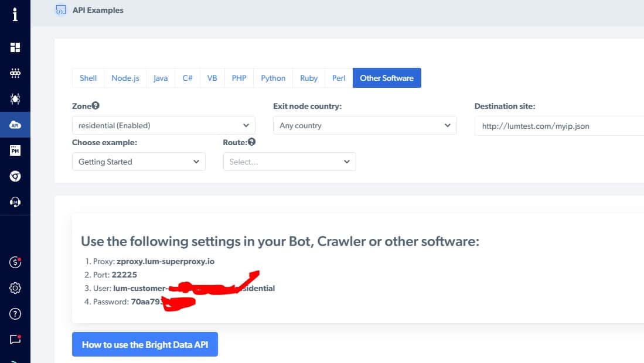Click How to use the Bright Data API

145,344
